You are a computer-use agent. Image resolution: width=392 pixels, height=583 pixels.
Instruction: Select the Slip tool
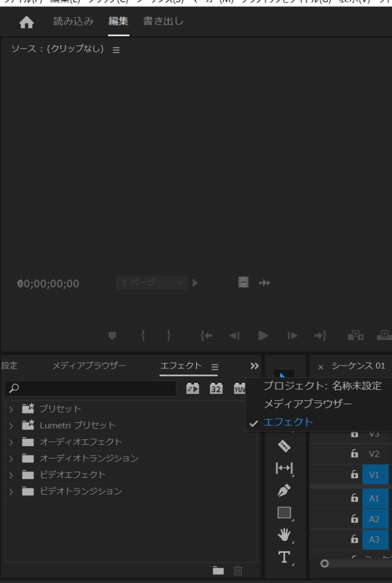284,468
